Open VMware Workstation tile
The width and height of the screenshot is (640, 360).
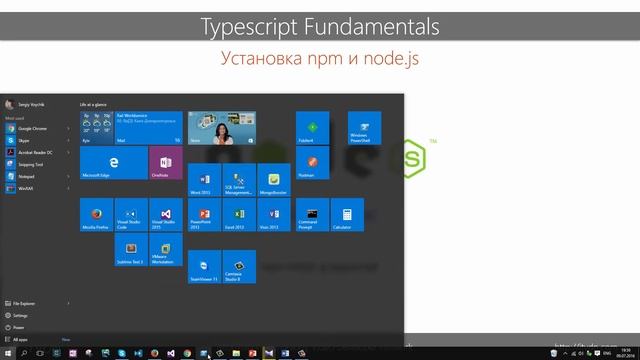[x=166, y=249]
